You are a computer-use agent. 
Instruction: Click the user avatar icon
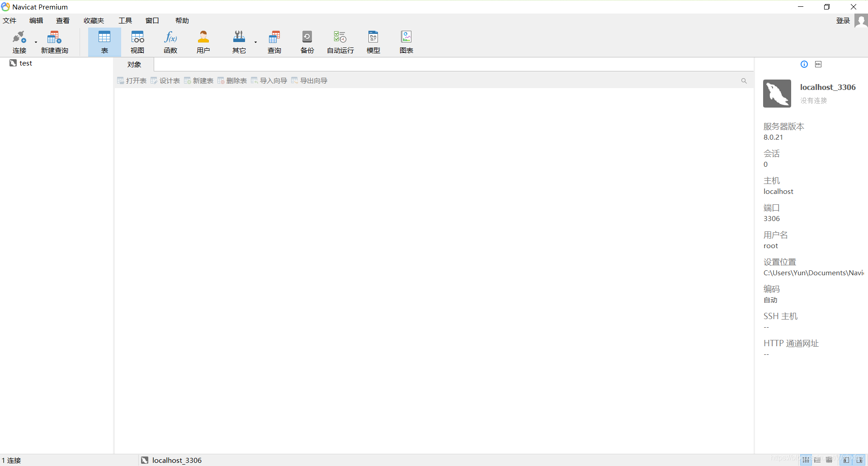point(861,21)
